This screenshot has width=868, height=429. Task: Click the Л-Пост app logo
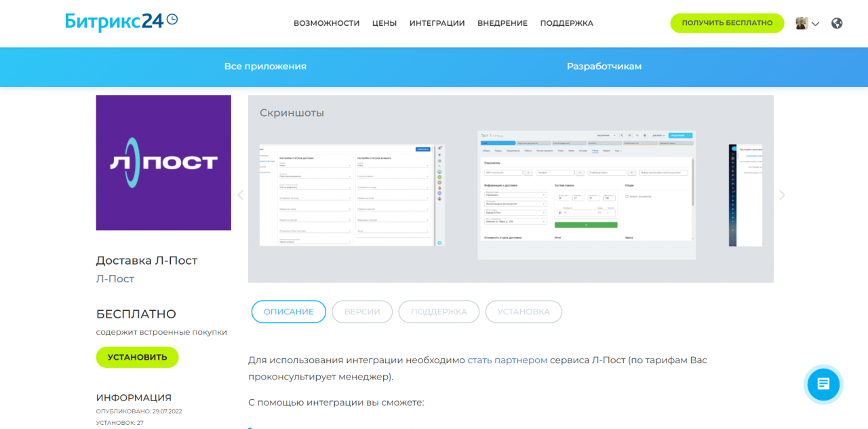pos(163,163)
